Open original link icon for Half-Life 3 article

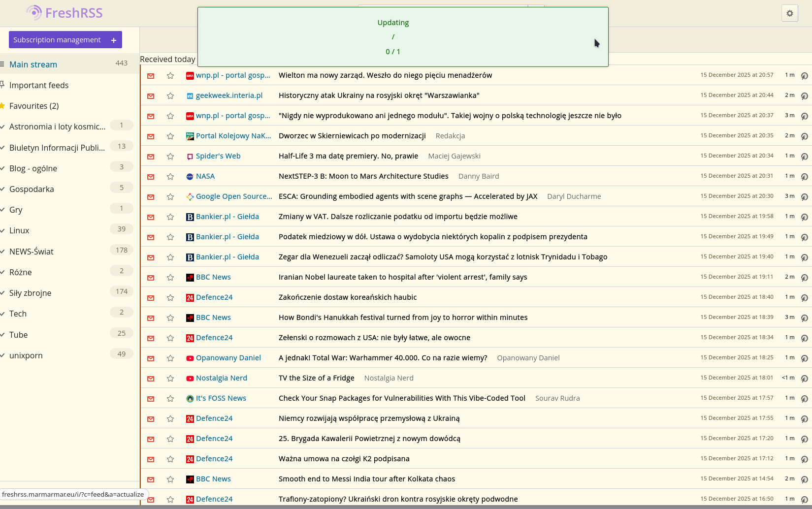click(804, 156)
